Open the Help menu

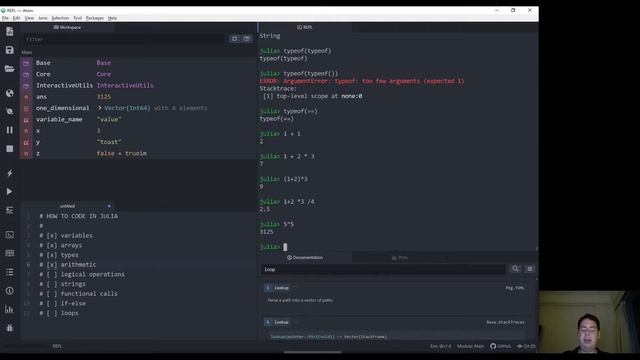point(112,18)
